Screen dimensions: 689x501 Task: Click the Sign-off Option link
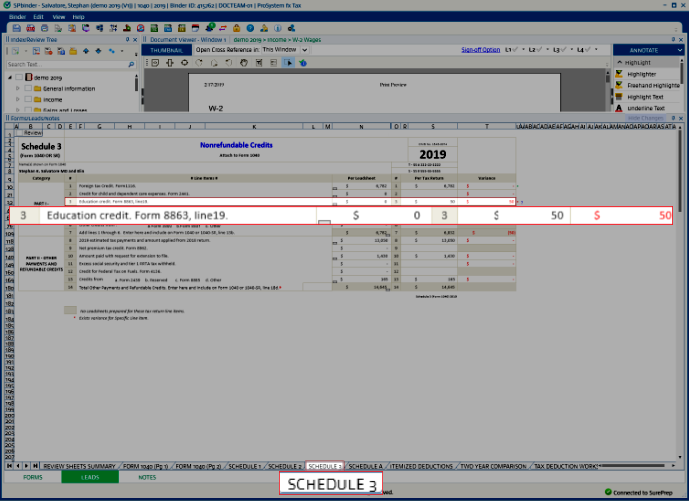point(480,49)
